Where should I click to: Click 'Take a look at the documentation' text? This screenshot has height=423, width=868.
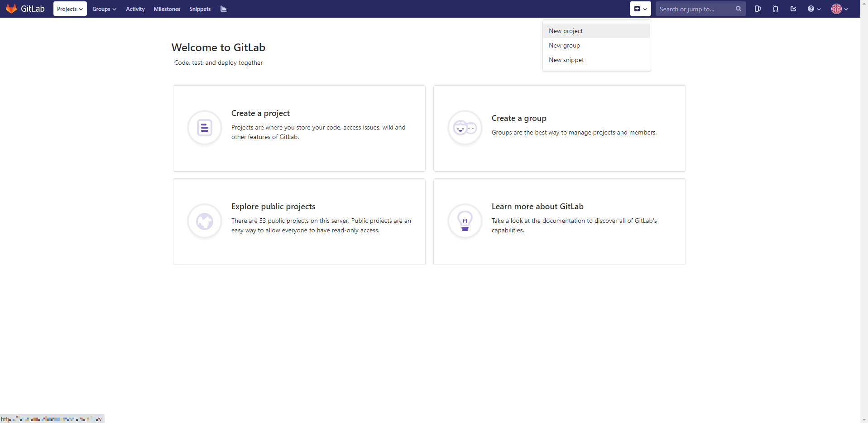(x=574, y=226)
